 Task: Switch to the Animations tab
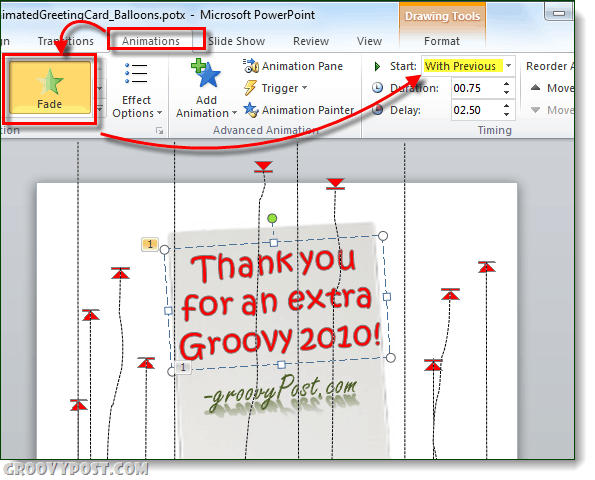151,41
